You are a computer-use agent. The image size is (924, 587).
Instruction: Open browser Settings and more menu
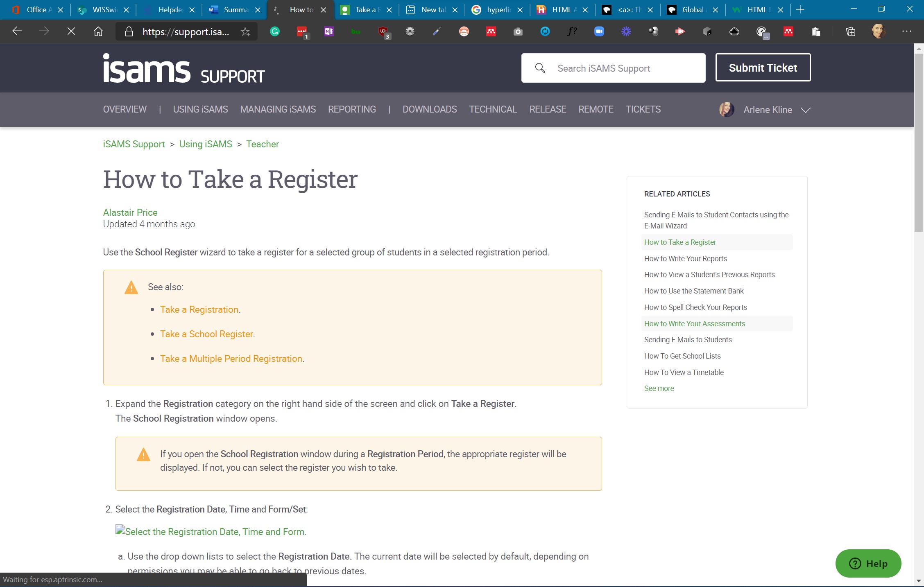click(x=907, y=32)
